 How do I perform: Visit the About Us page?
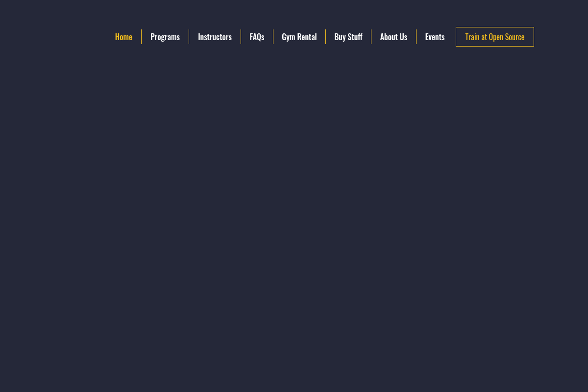point(393,37)
